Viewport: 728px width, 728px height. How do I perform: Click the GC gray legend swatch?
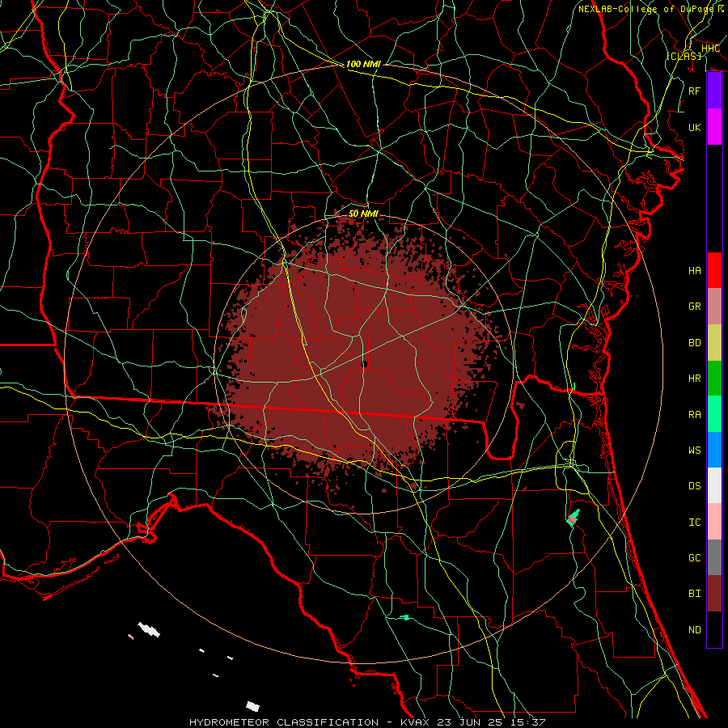[x=714, y=557]
